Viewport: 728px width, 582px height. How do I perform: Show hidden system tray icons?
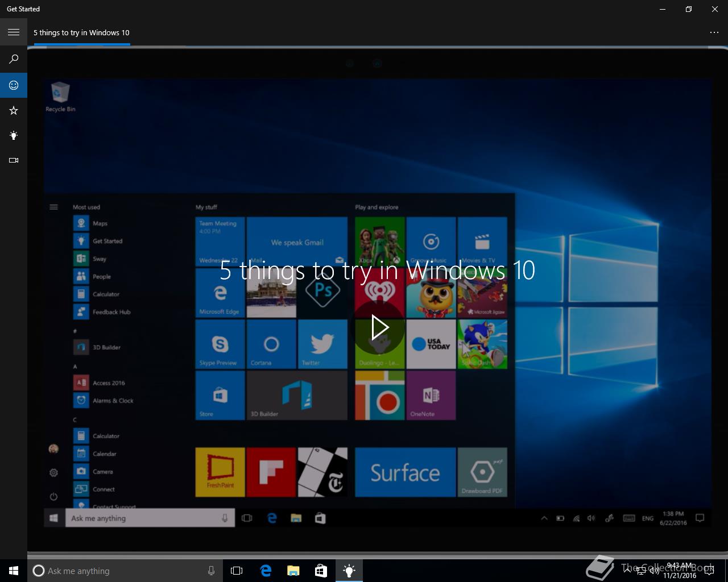pyautogui.click(x=628, y=571)
